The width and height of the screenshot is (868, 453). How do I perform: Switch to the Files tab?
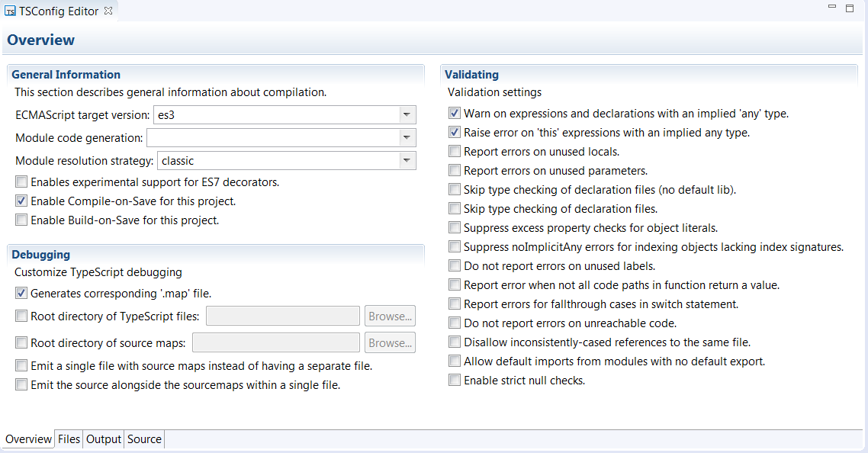coord(68,439)
